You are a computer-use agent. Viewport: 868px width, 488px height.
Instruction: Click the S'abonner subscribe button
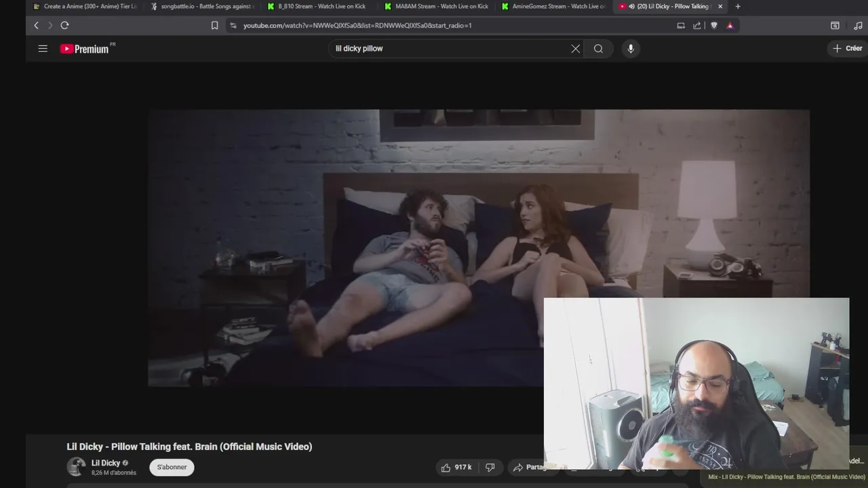pos(172,467)
